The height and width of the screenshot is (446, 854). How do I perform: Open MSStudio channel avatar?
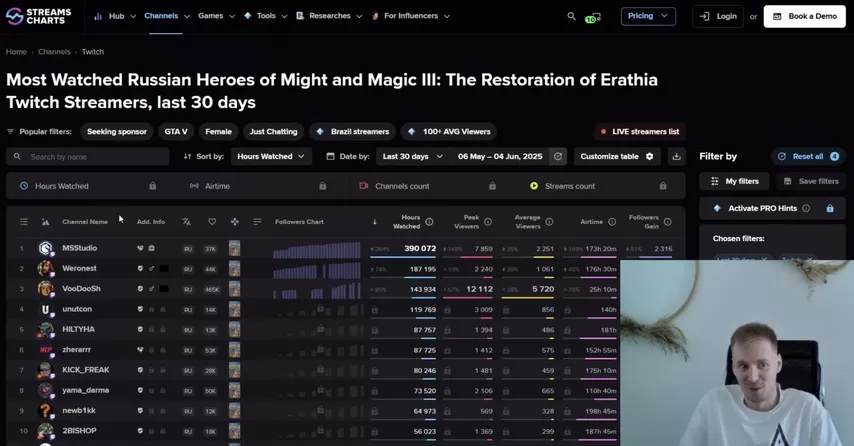[46, 248]
